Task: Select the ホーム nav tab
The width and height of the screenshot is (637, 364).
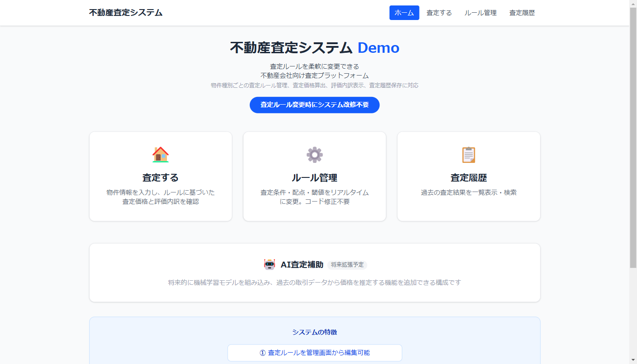Action: (x=404, y=13)
